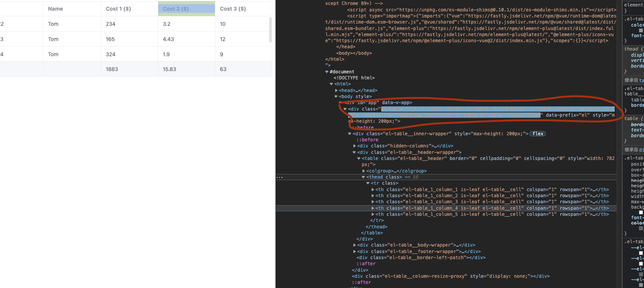
Task: Expand the el-table_1_column_5 th node
Action: coord(373,214)
